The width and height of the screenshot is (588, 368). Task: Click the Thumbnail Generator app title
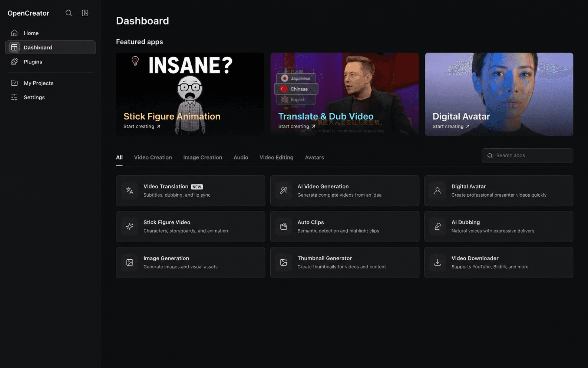(325, 258)
